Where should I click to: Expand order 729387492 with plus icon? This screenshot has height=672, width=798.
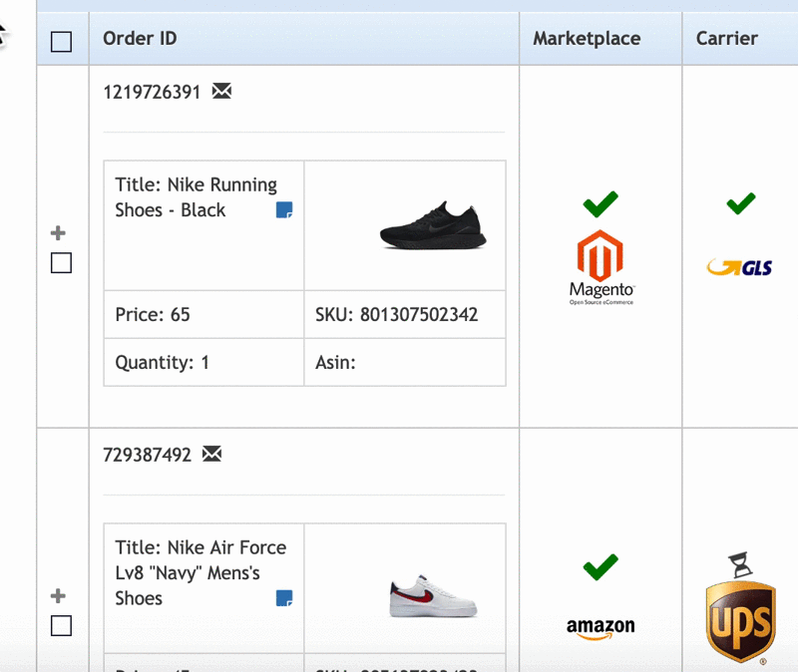point(58,595)
